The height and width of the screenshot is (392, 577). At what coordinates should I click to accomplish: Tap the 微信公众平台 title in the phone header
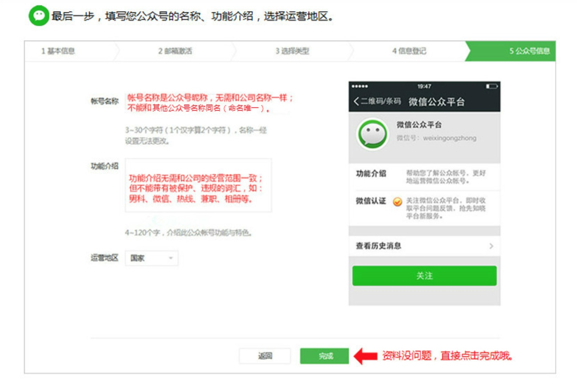pos(436,102)
